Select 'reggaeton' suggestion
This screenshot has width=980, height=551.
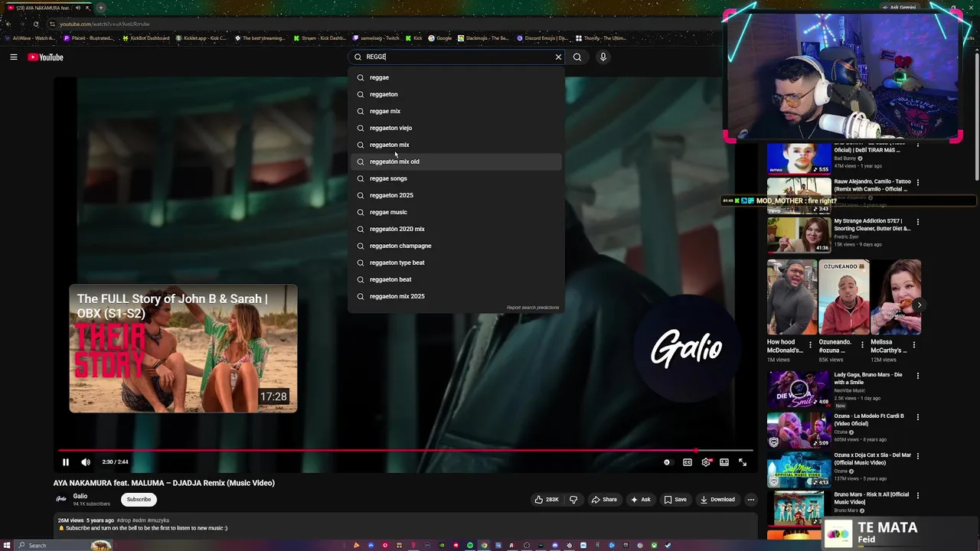tap(456, 94)
